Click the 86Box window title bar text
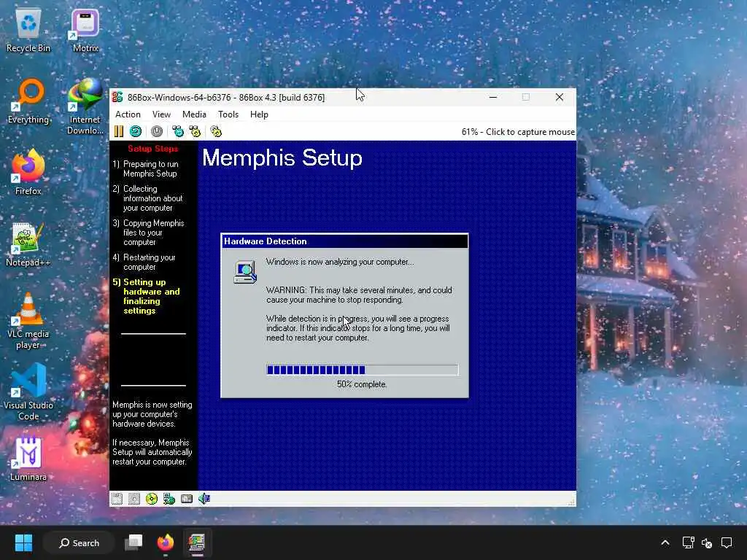Screen dimensions: 747x560 [x=226, y=98]
